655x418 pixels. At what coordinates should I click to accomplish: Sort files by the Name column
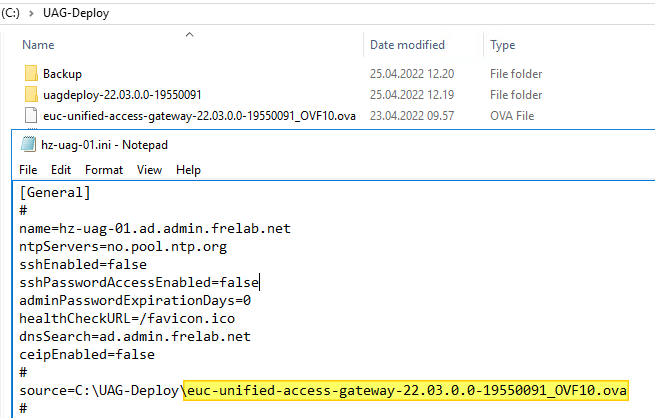(38, 45)
